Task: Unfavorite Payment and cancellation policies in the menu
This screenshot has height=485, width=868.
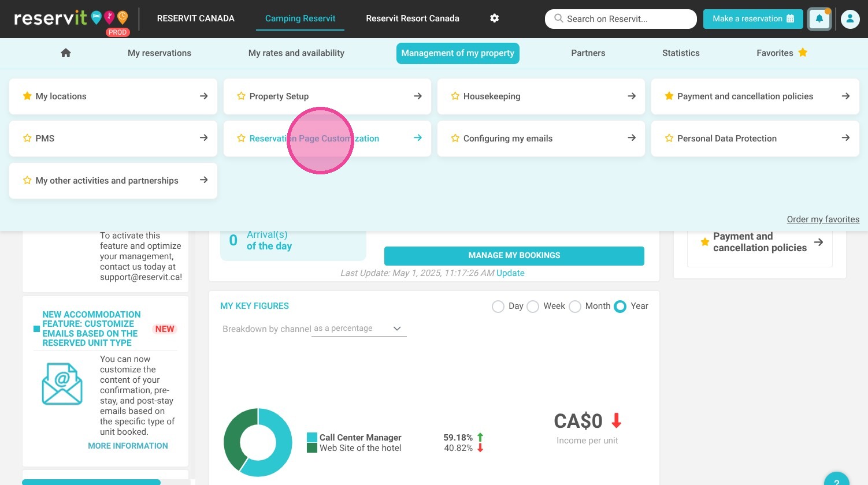Action: pos(669,96)
